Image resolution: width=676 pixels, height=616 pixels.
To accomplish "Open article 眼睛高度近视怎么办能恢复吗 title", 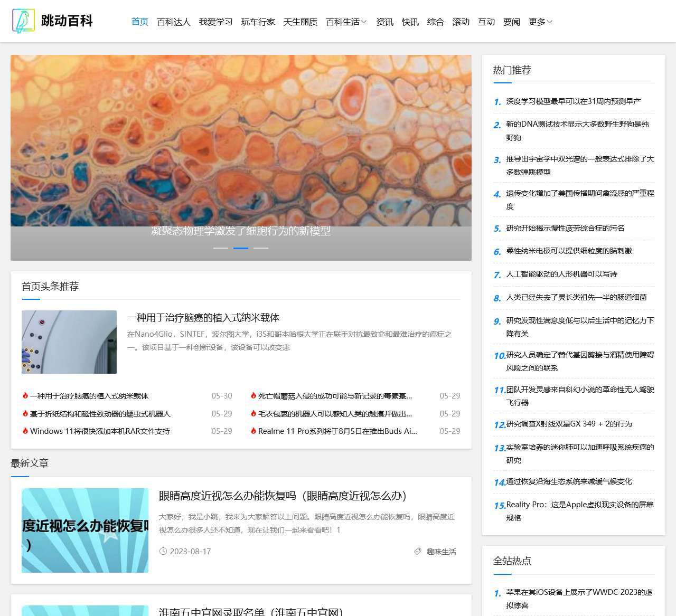I will pyautogui.click(x=283, y=496).
